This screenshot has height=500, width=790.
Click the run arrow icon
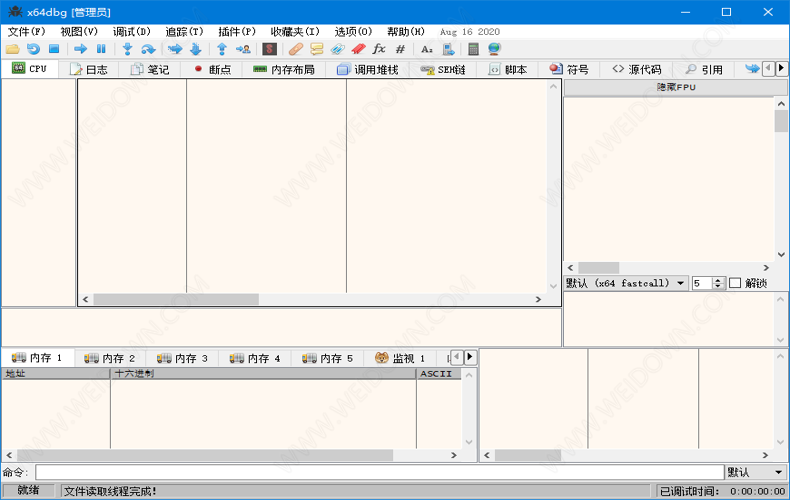81,49
